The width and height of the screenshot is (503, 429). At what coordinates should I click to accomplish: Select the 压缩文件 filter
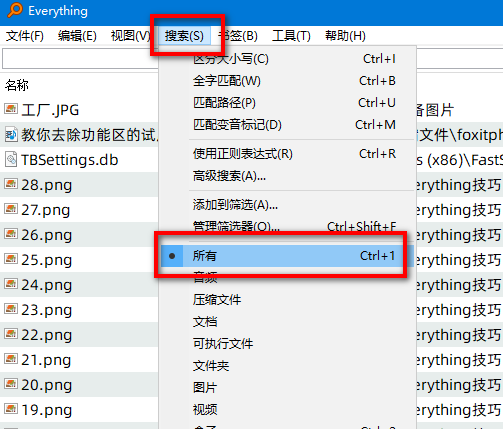pyautogui.click(x=287, y=300)
